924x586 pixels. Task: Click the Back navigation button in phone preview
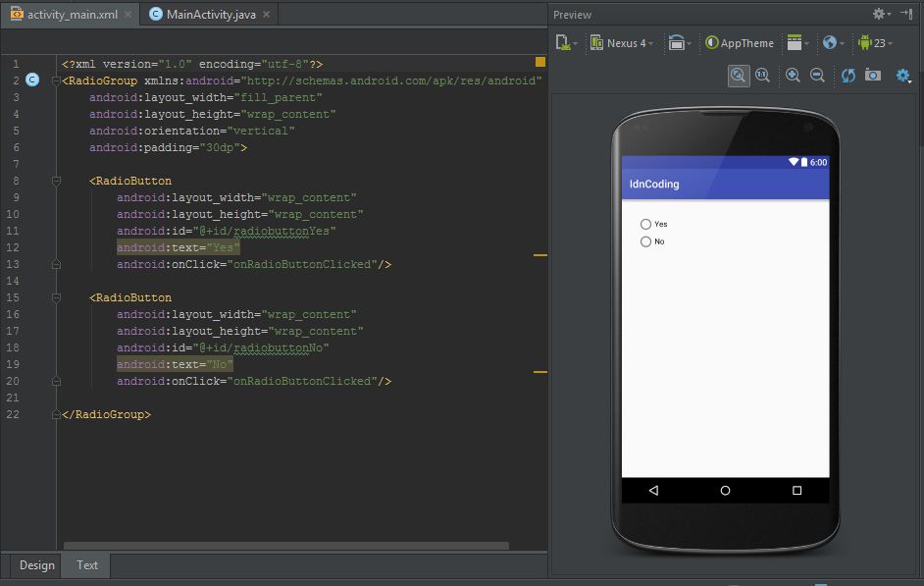(x=653, y=490)
